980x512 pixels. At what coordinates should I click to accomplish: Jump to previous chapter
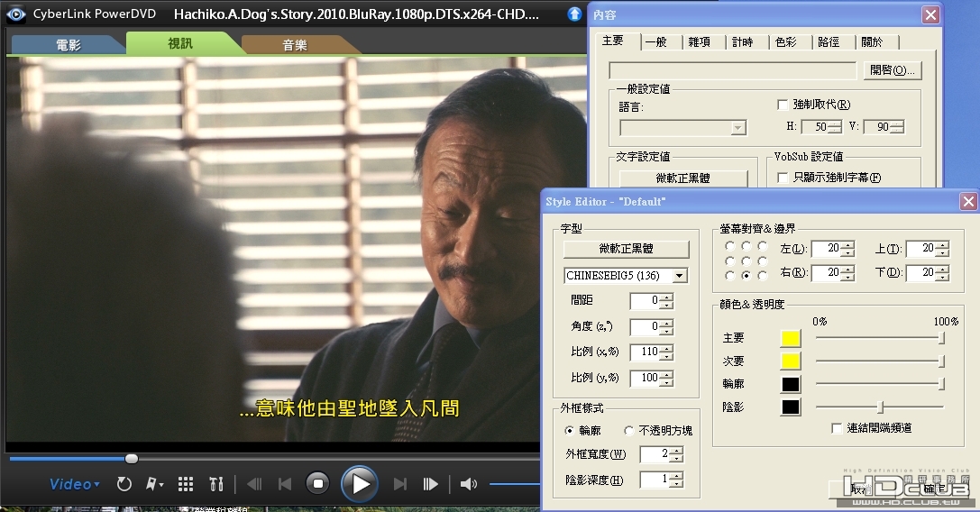click(x=285, y=484)
